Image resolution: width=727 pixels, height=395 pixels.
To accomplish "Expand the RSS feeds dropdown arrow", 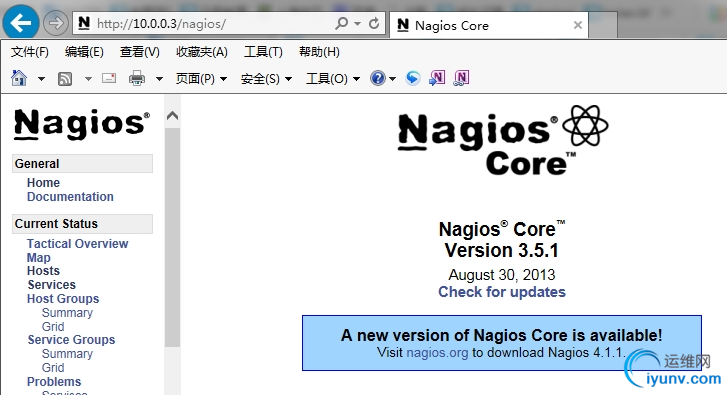I will (x=89, y=79).
